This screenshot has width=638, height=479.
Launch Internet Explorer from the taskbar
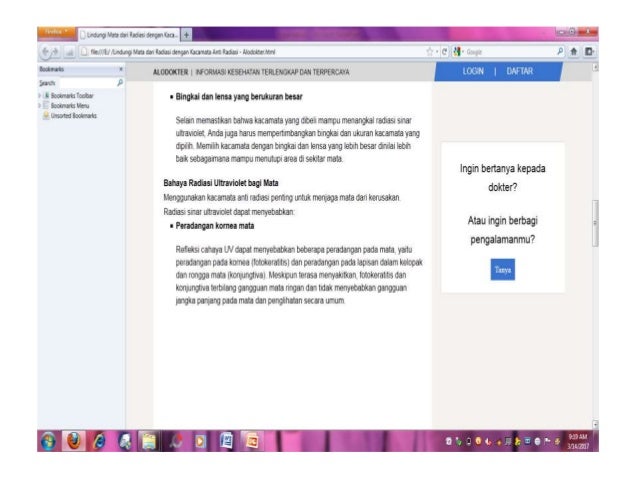click(99, 441)
